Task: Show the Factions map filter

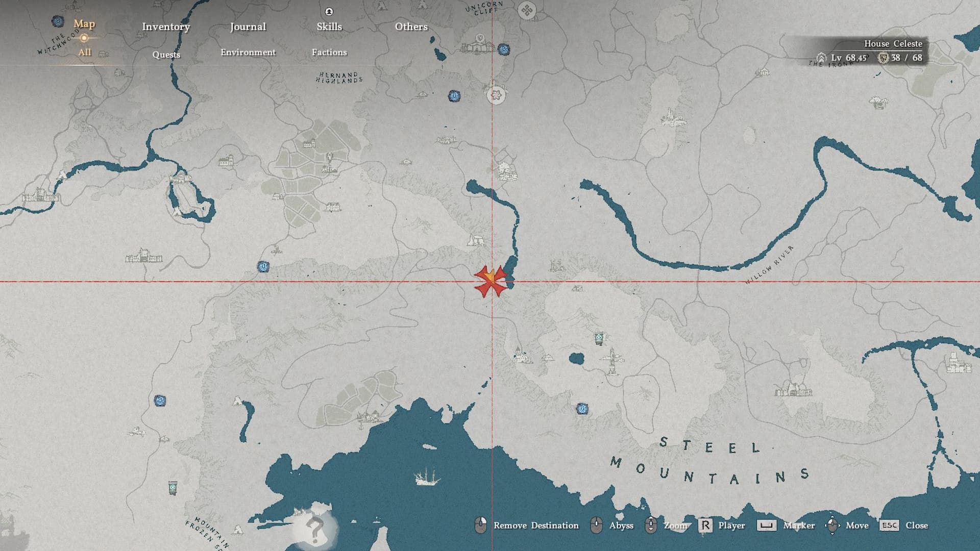Action: coord(329,52)
